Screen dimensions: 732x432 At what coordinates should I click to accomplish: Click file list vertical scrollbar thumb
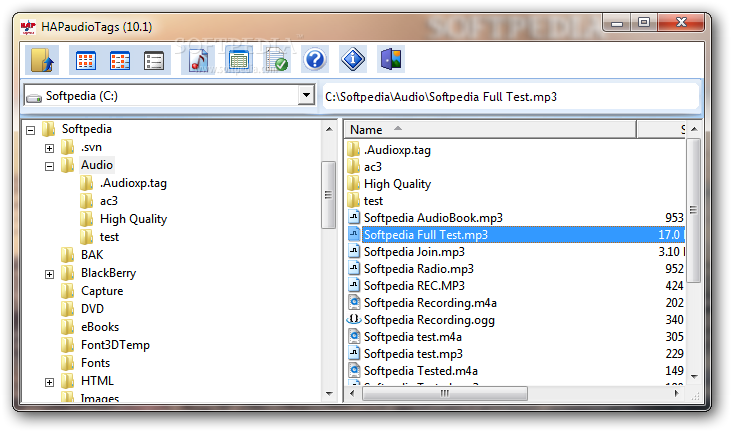[694, 210]
